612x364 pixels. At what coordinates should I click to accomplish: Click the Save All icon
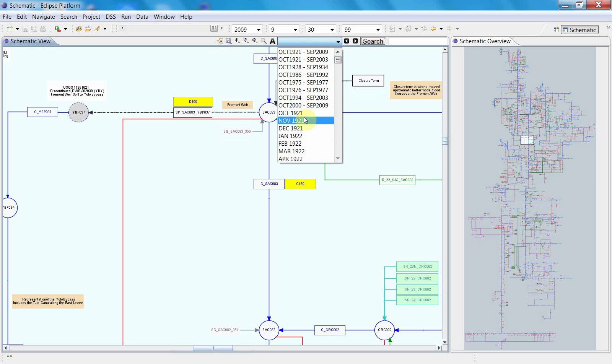pyautogui.click(x=34, y=29)
